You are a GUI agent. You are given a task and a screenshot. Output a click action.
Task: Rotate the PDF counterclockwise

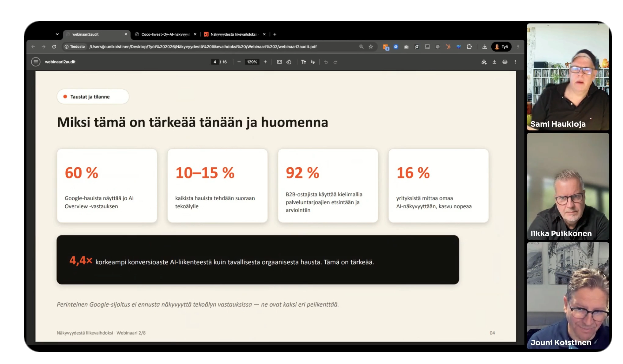pyautogui.click(x=289, y=62)
